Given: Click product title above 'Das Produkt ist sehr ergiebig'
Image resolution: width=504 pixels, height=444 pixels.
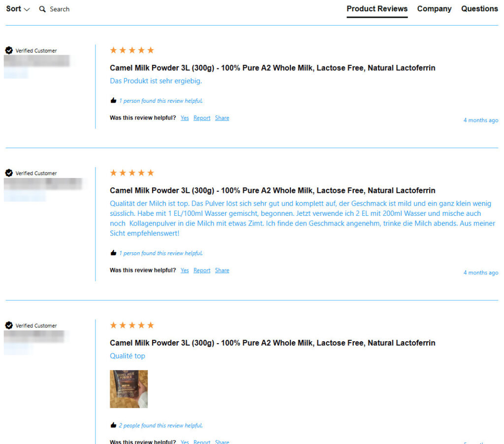Looking at the screenshot, I should [273, 68].
